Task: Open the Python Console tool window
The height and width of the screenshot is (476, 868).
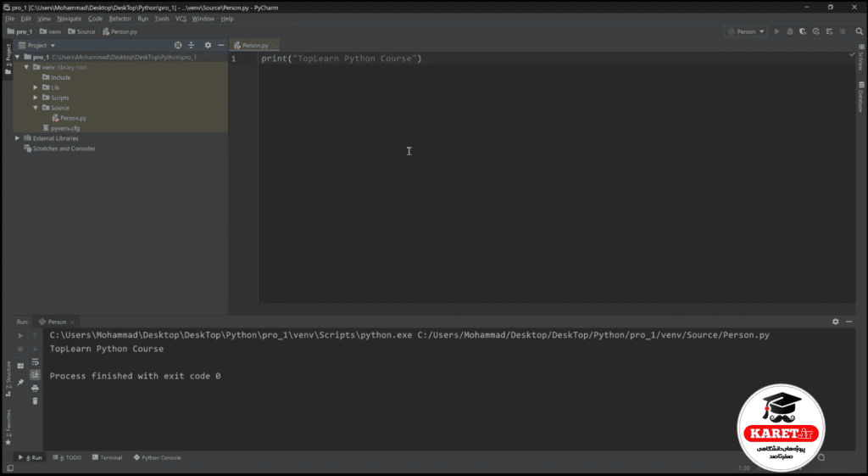Action: tap(158, 457)
